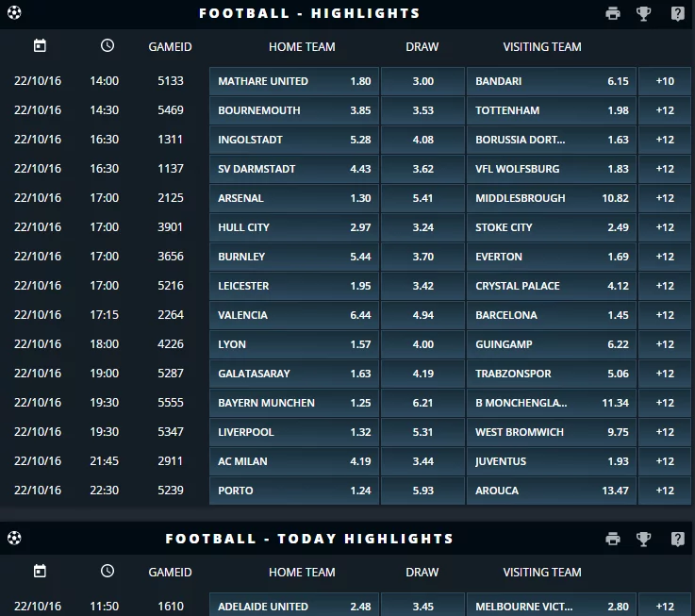Pick Barcelona at 1.45
Image resolution: width=695 pixels, height=616 pixels.
click(x=552, y=315)
